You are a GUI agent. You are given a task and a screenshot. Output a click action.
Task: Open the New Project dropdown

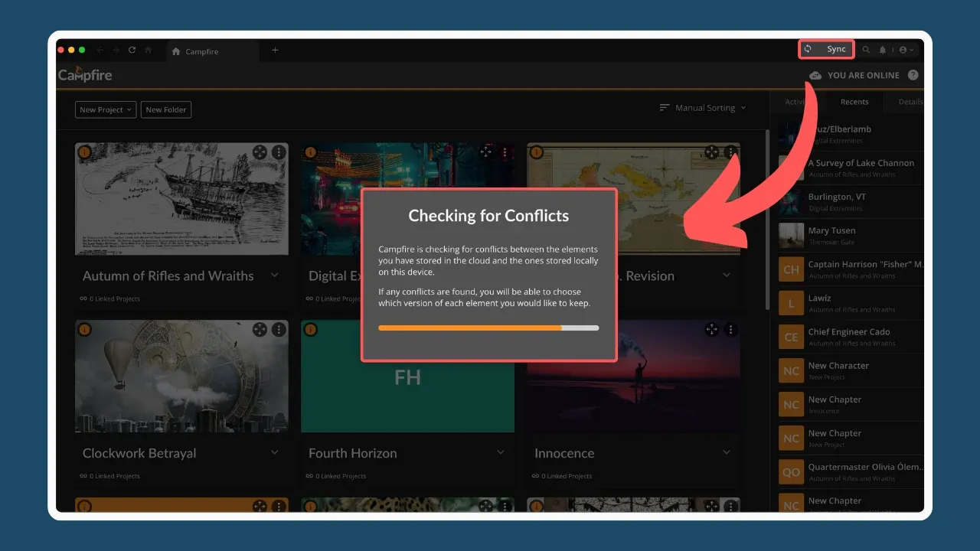pos(105,109)
